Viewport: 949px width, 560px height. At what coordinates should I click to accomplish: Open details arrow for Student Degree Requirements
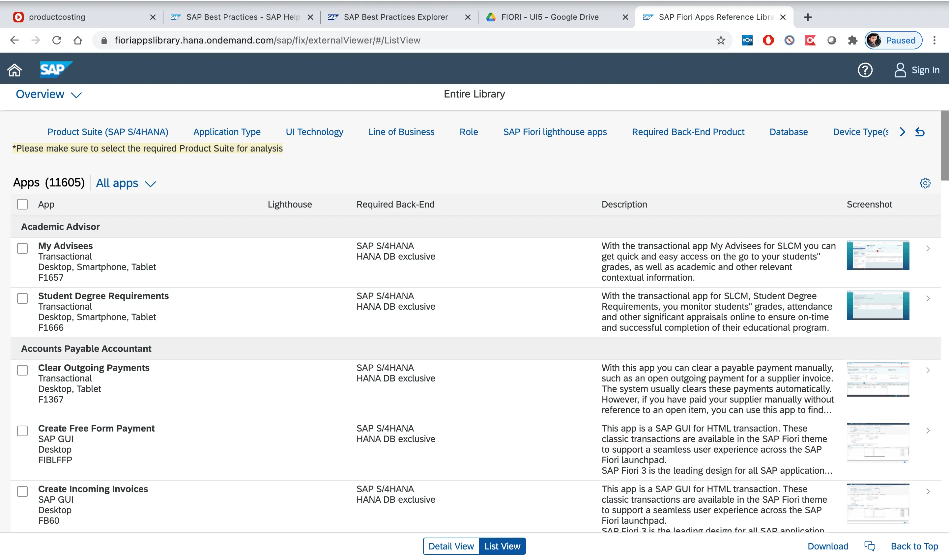click(x=928, y=298)
